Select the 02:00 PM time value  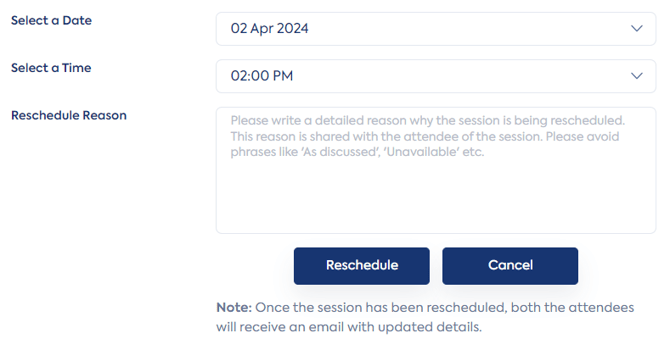262,76
